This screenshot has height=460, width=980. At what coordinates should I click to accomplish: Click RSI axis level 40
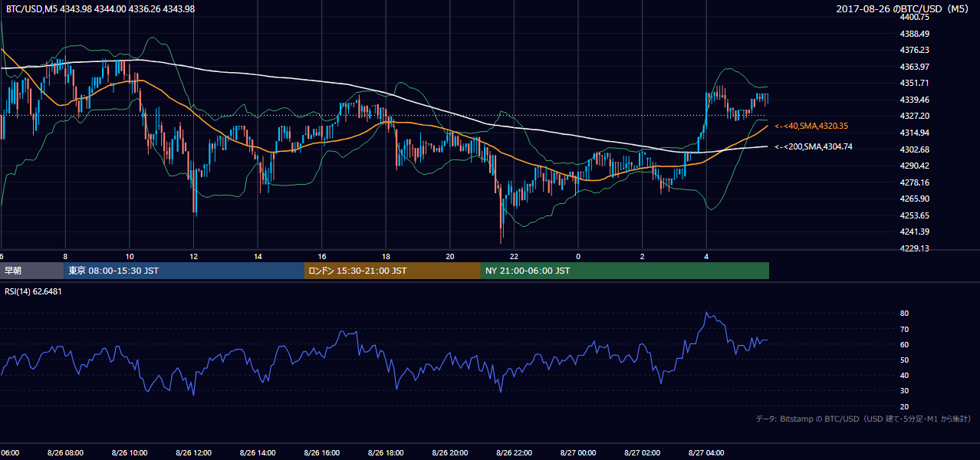click(x=904, y=375)
